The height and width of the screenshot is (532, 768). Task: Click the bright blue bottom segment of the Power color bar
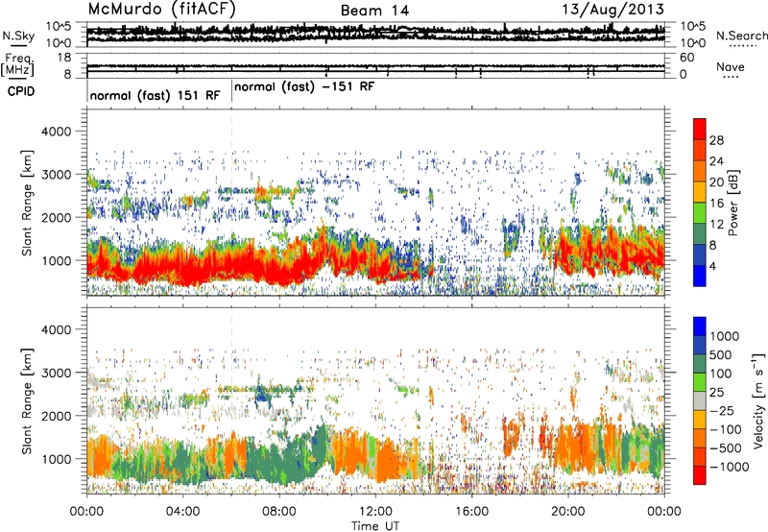700,276
